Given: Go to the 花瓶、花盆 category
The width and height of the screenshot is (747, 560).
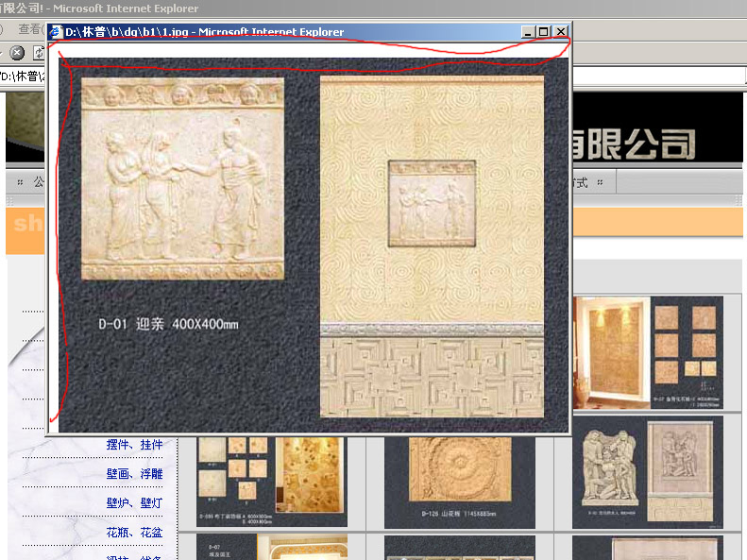Looking at the screenshot, I should click(x=134, y=533).
